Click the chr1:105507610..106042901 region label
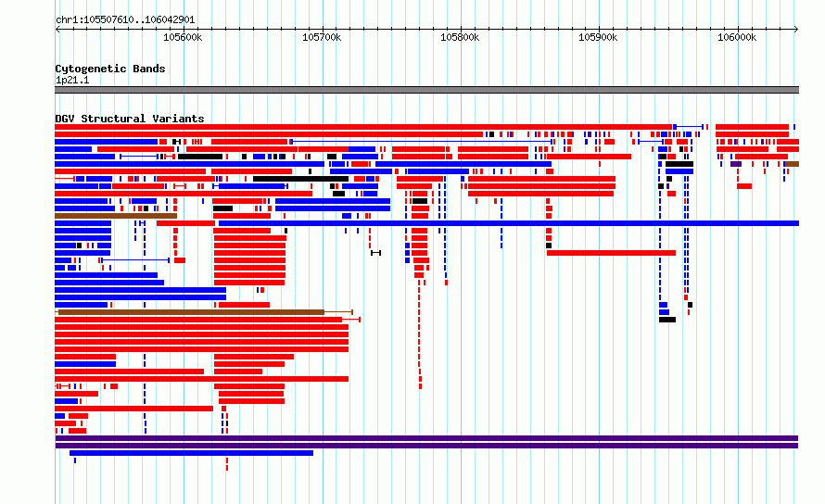Viewport: 825px width, 504px height. (x=125, y=20)
